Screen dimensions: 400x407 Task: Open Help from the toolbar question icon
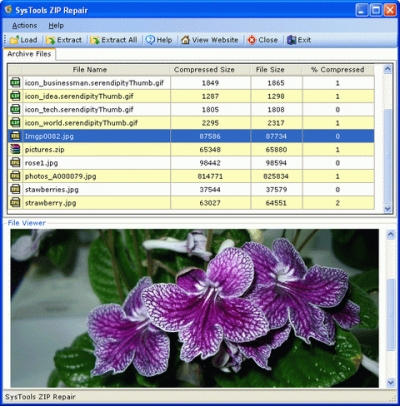(x=150, y=40)
